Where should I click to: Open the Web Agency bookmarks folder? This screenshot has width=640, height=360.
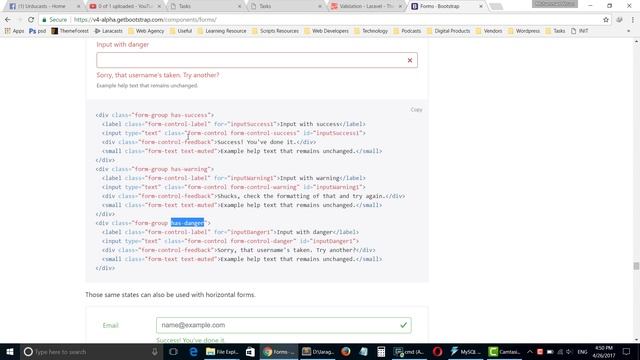pos(146,31)
